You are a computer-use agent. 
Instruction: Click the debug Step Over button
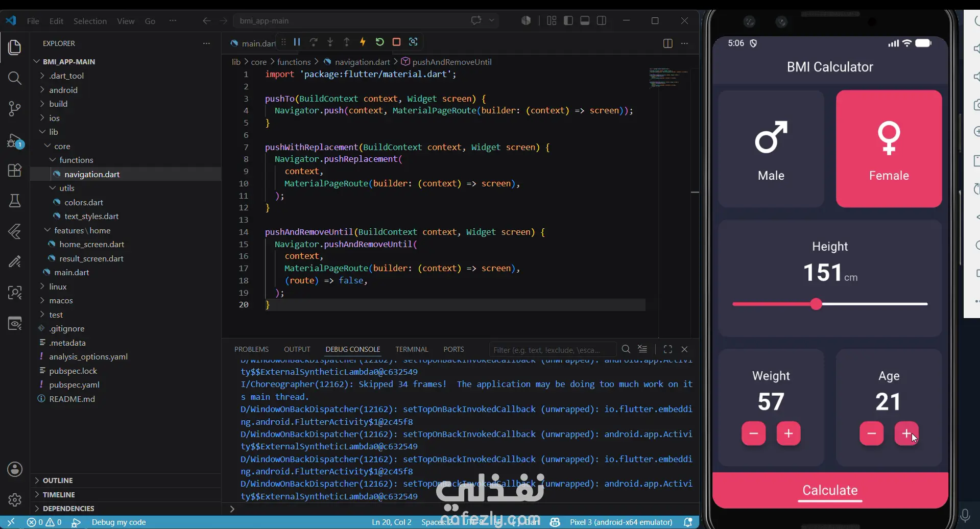coord(314,42)
